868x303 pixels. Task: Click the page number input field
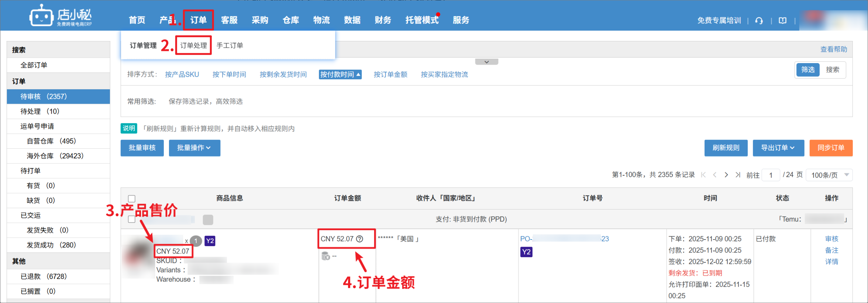tap(771, 175)
